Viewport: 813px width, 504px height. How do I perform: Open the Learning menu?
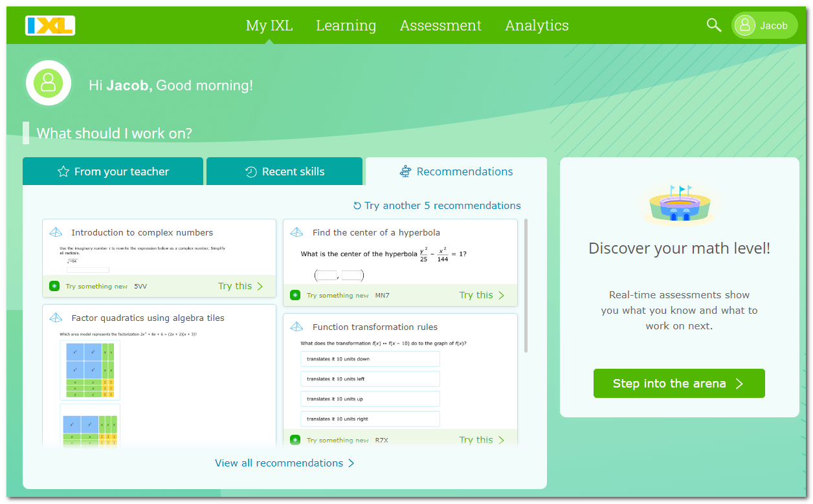pyautogui.click(x=346, y=25)
